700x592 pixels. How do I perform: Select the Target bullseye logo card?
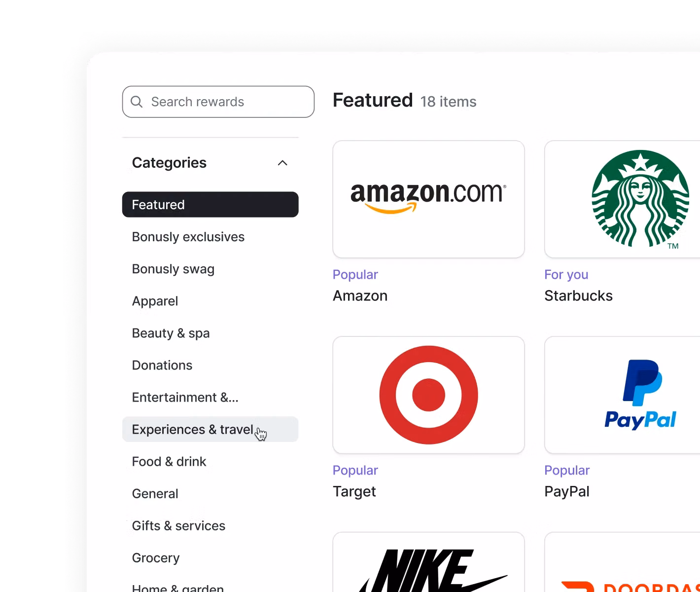coord(428,395)
